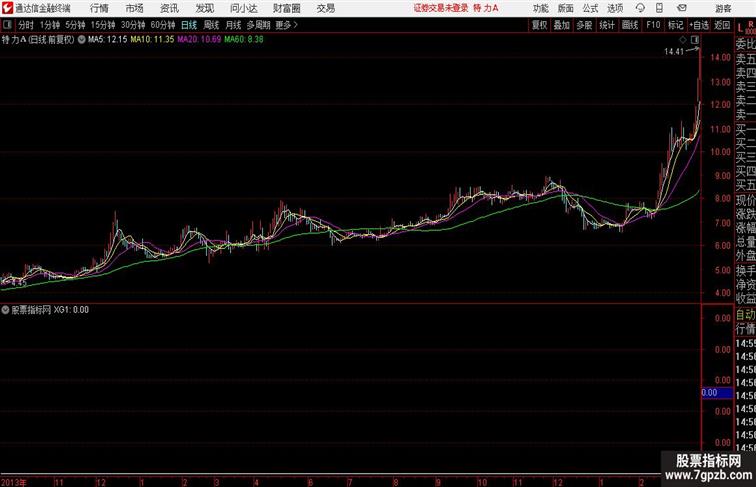Switch to the 1分钟 period tab
Image resolution: width=756 pixels, height=487 pixels.
(x=50, y=25)
